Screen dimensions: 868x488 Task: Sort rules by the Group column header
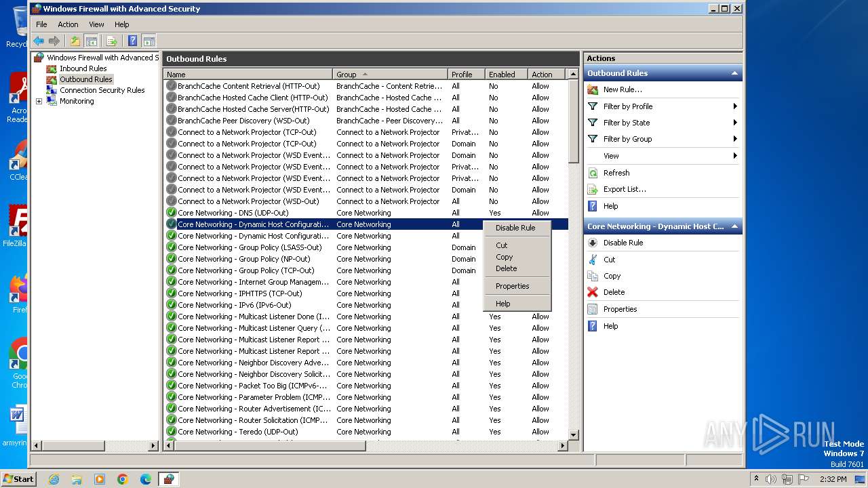tap(390, 75)
